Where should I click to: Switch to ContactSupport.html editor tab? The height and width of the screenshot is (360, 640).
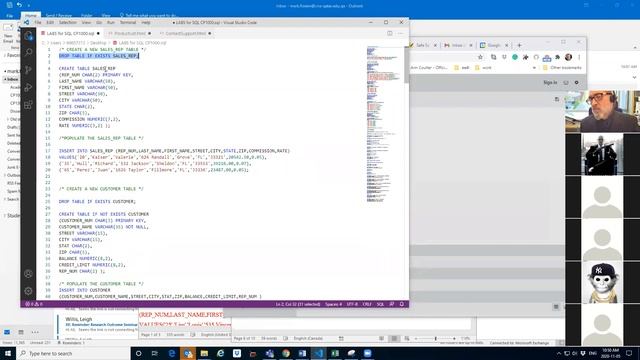[186, 33]
